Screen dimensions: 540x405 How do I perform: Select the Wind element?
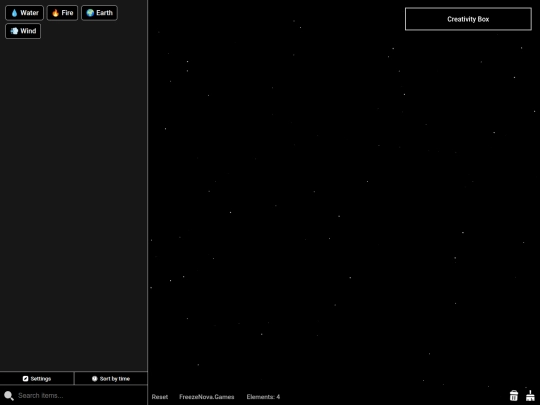click(23, 31)
